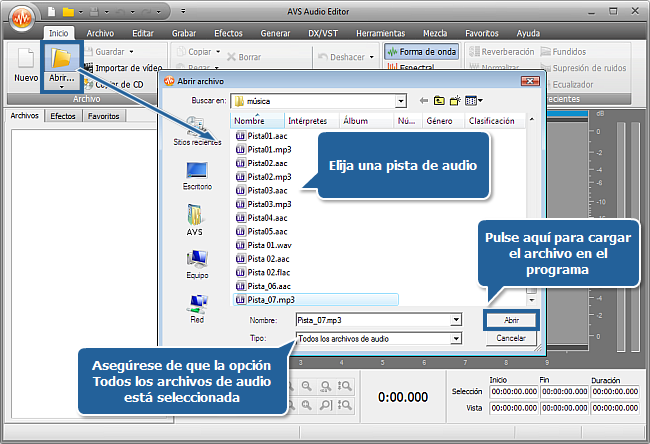
Task: Open Escritorio in places bar
Action: click(197, 176)
